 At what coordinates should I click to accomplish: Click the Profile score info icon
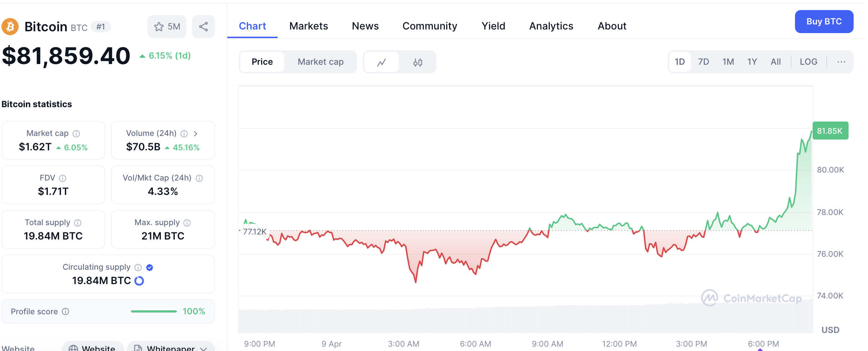tap(65, 311)
